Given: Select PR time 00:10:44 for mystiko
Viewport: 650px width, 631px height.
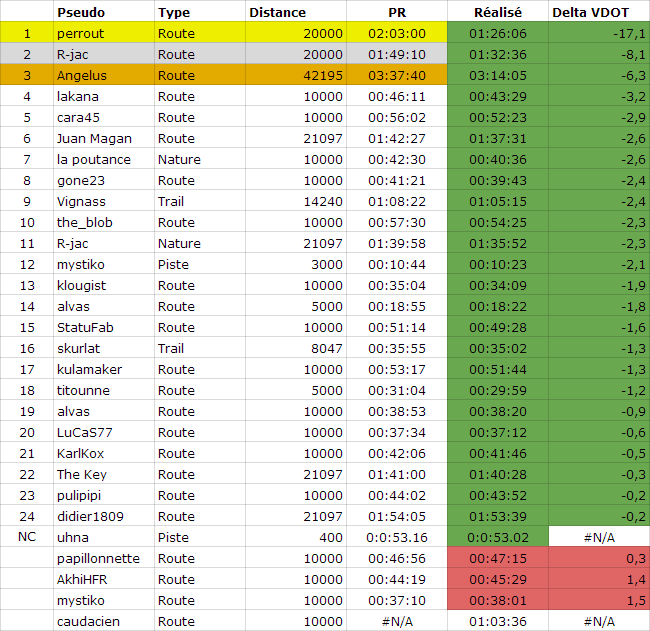Looking at the screenshot, I should coord(397,264).
